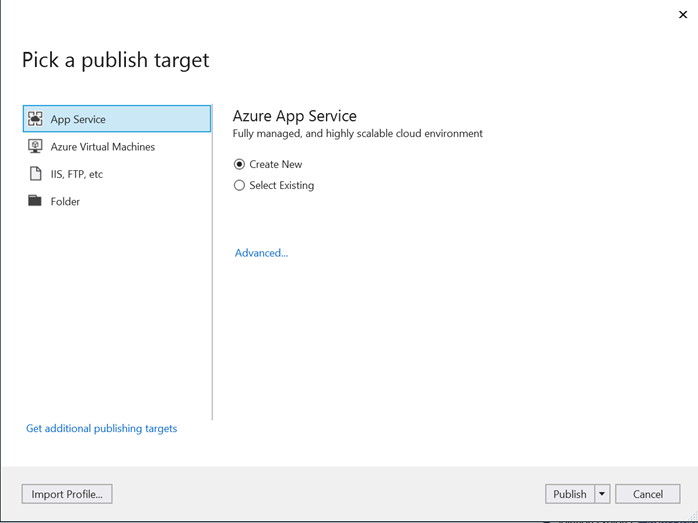
Task: Open the Advanced... link
Action: [x=261, y=253]
